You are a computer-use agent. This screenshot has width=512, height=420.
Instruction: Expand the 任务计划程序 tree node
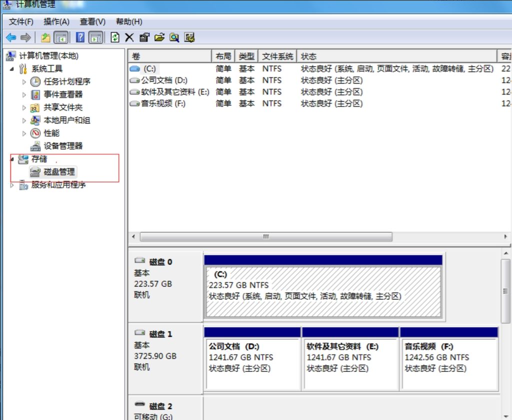pos(24,81)
